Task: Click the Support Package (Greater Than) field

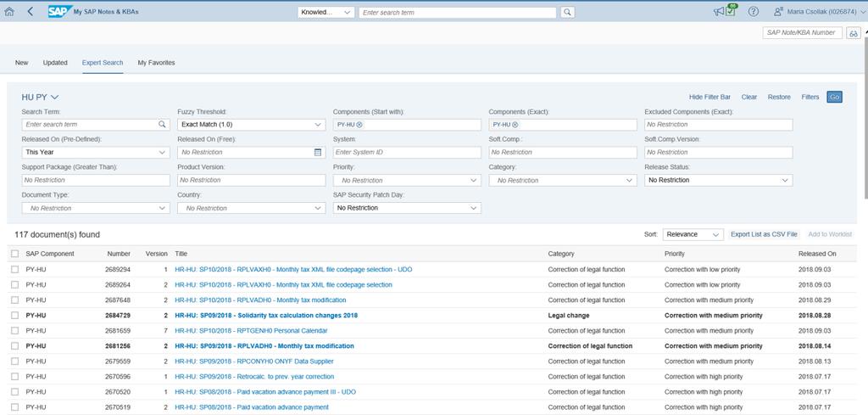Action: pyautogui.click(x=96, y=180)
